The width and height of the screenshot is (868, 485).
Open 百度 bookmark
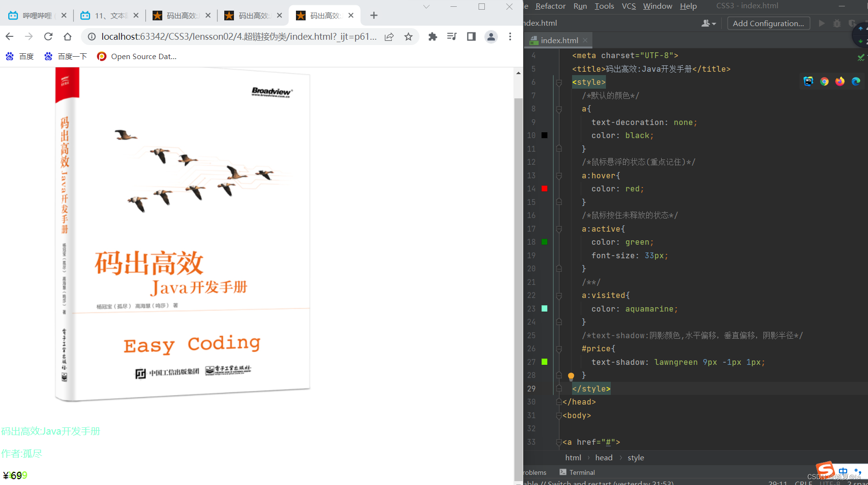coord(20,57)
